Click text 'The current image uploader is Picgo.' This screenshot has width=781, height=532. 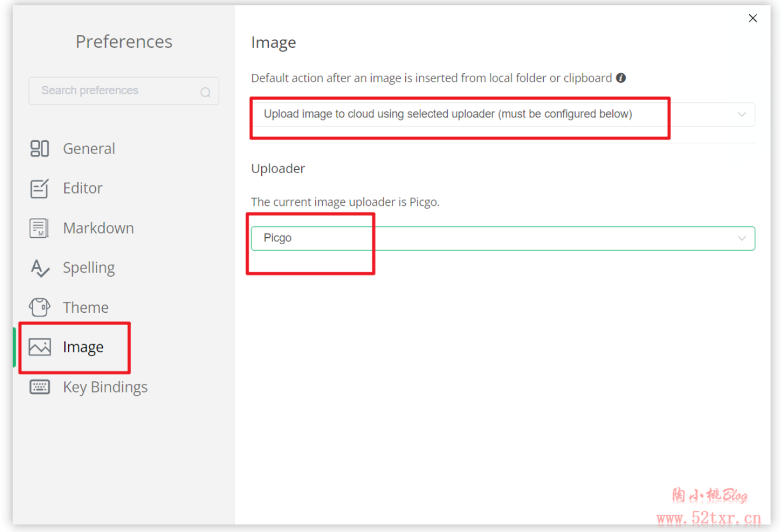pyautogui.click(x=345, y=202)
